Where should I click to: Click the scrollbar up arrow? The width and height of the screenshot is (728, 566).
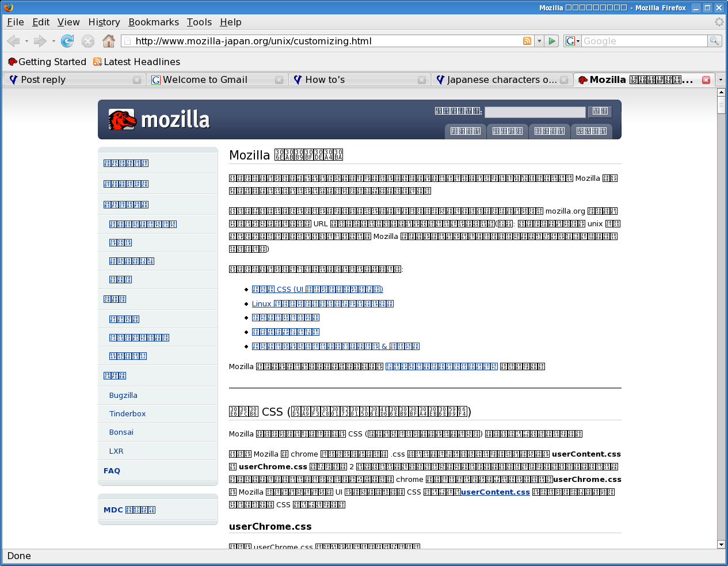pos(721,93)
